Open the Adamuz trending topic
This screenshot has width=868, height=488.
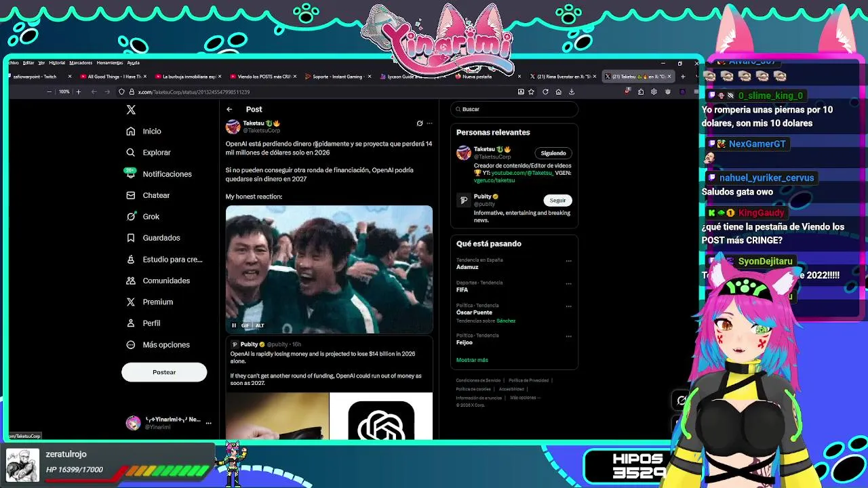467,267
